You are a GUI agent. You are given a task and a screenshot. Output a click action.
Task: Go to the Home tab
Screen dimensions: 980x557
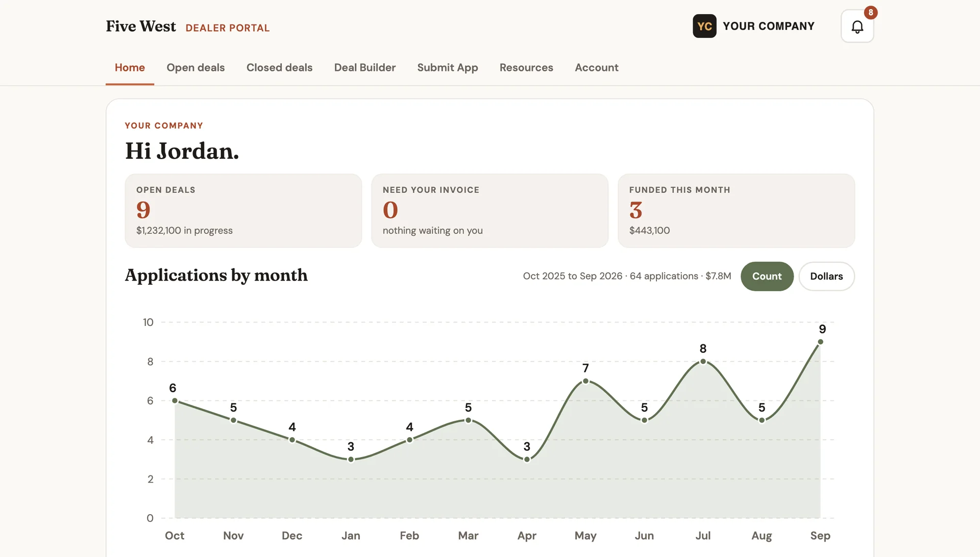[x=130, y=67]
